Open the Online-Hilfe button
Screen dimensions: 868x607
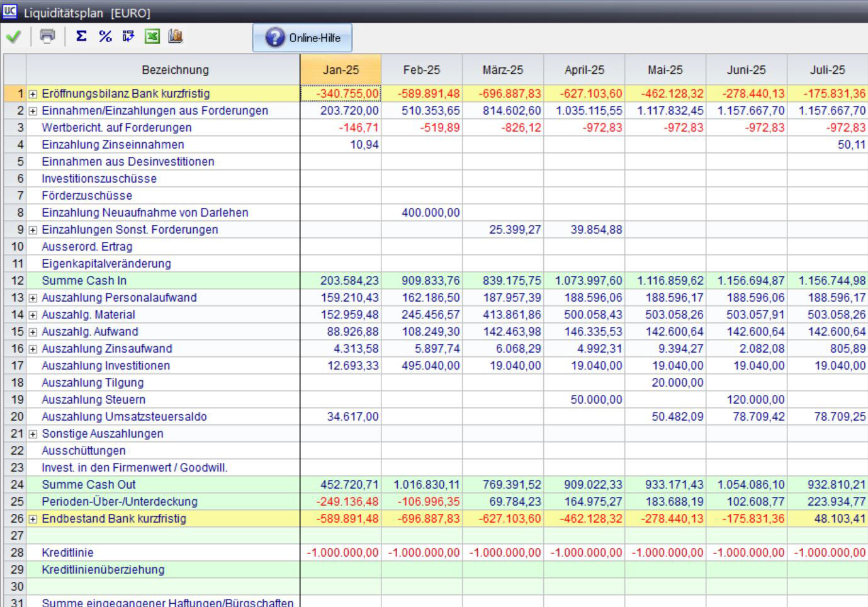[x=302, y=38]
